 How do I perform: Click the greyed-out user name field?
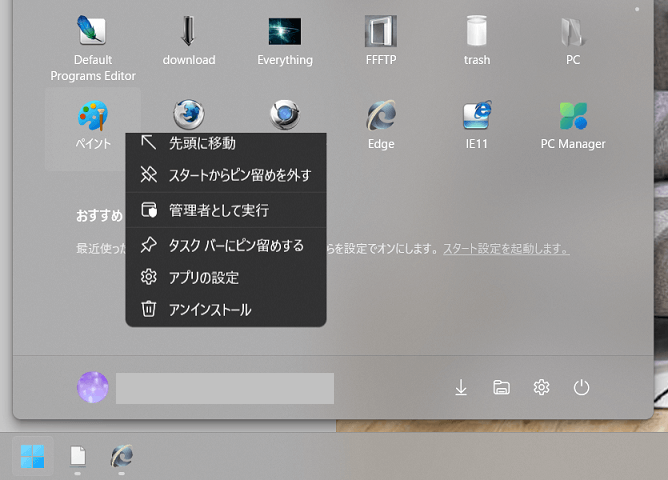pyautogui.click(x=225, y=388)
